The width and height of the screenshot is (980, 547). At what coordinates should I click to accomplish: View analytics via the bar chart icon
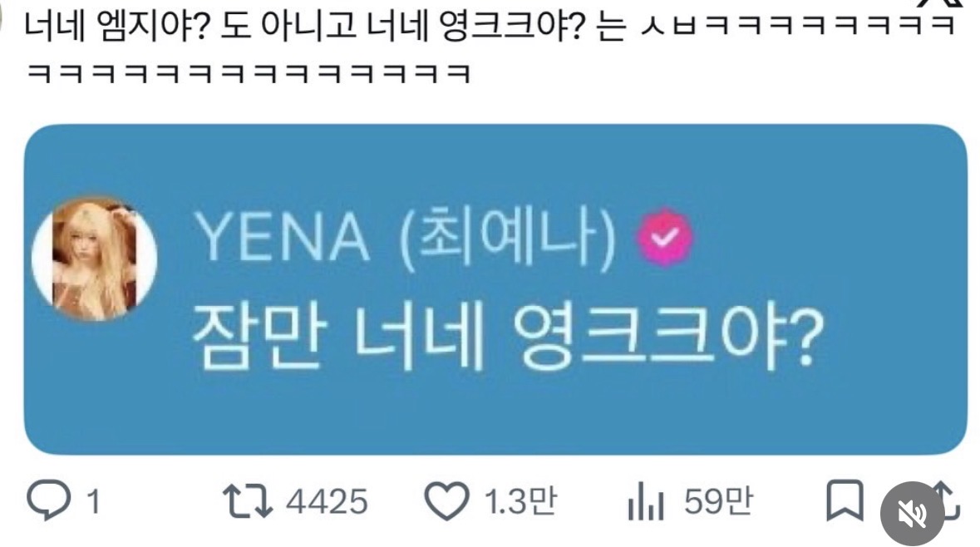point(646,501)
